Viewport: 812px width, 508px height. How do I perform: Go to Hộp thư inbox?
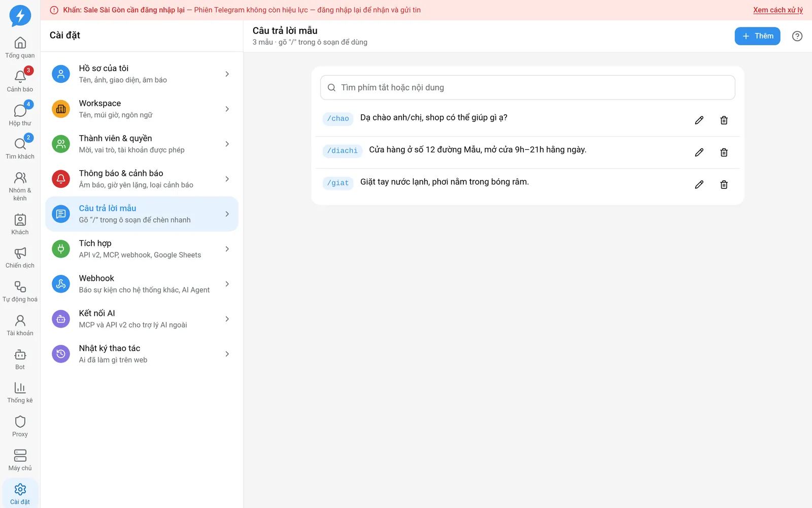pos(20,115)
